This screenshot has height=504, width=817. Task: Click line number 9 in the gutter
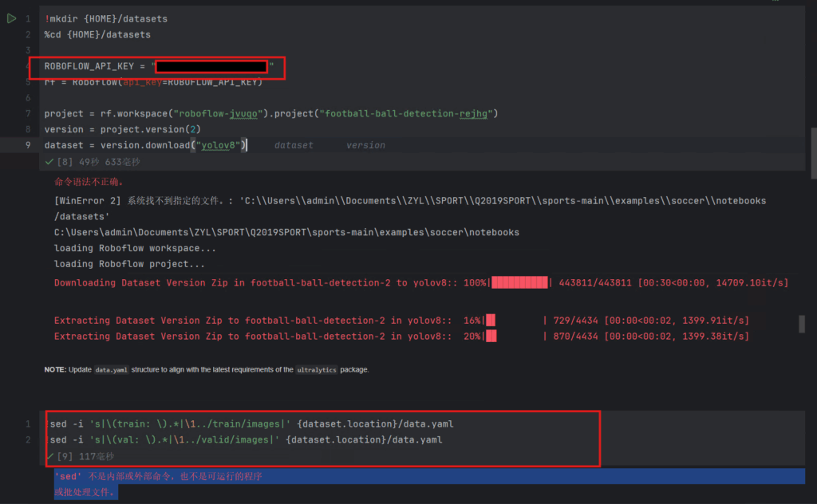pos(28,145)
